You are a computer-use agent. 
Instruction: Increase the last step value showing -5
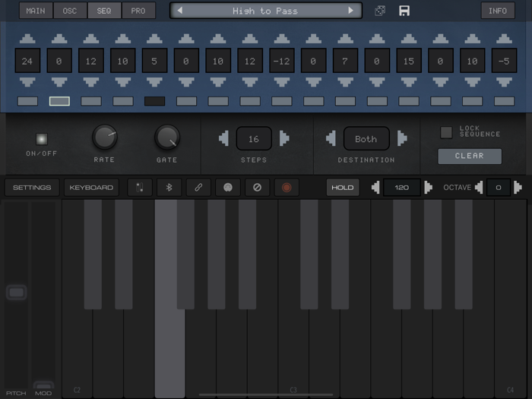coord(504,39)
